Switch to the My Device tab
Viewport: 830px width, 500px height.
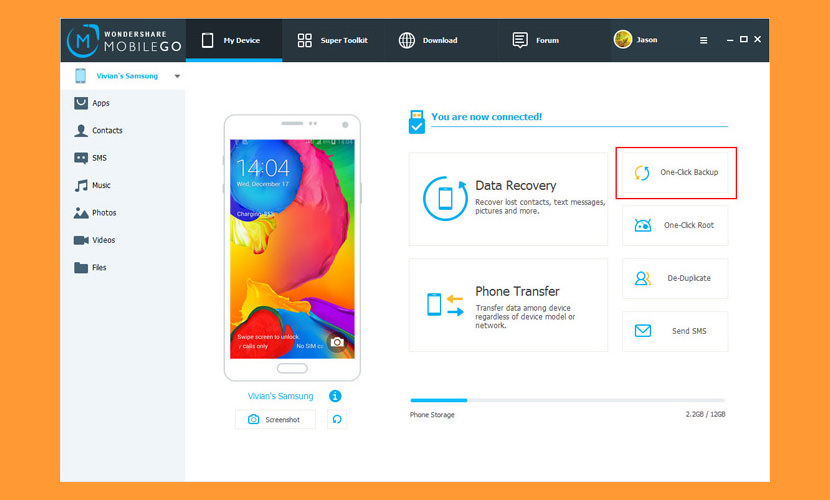coord(234,40)
